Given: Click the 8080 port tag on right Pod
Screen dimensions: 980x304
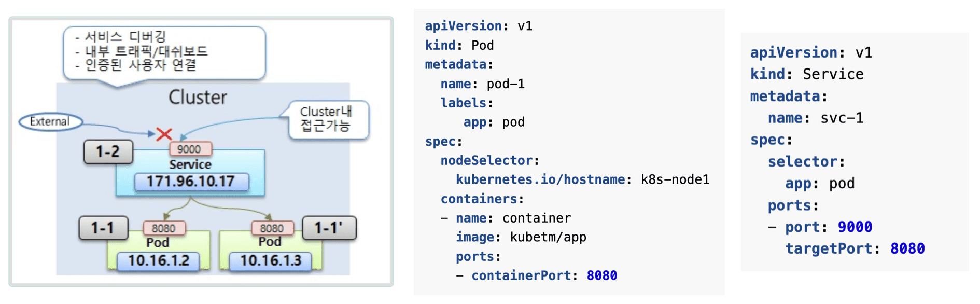Looking at the screenshot, I should tap(272, 228).
